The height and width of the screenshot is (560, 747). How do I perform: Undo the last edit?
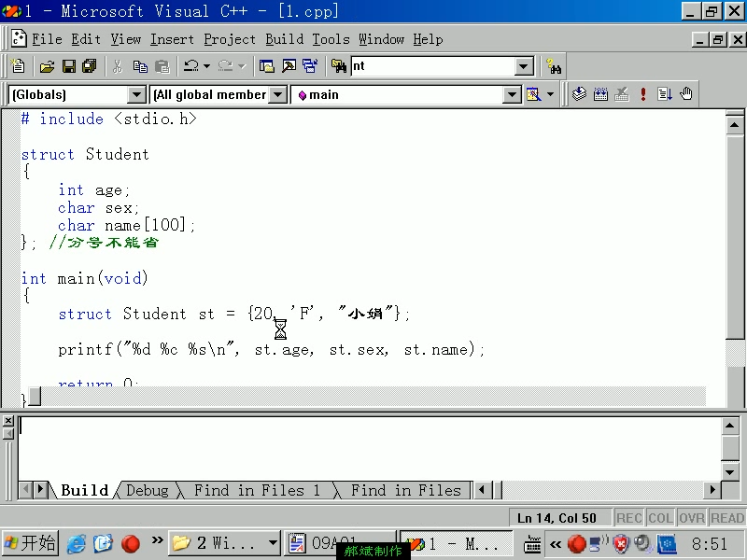click(x=191, y=66)
